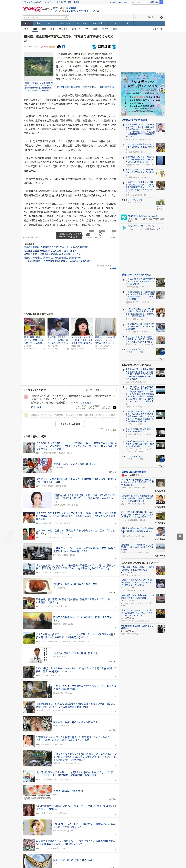Share article on X icon

coord(59,47)
